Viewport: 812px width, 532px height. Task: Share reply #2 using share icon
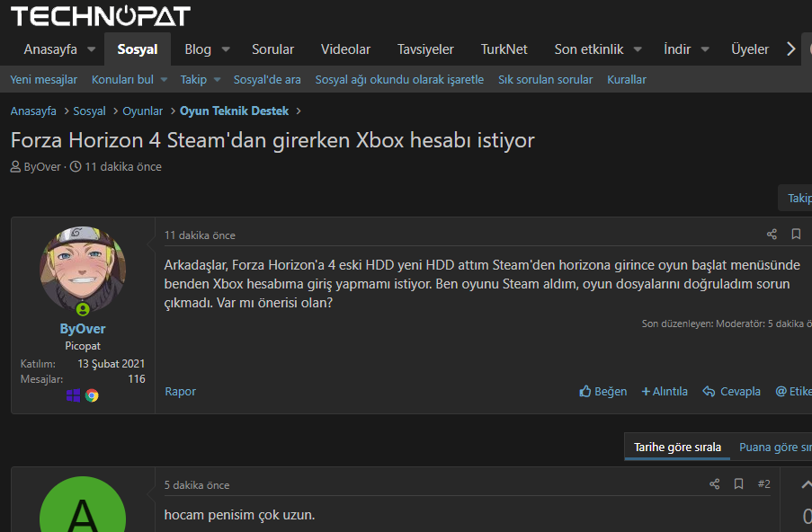(x=715, y=484)
